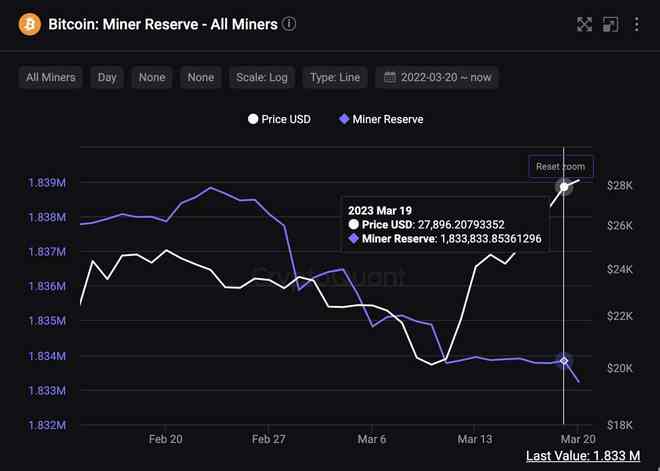Viewport: 660px width, 471px height.
Task: Click the pop-out chart window icon
Action: (x=610, y=24)
